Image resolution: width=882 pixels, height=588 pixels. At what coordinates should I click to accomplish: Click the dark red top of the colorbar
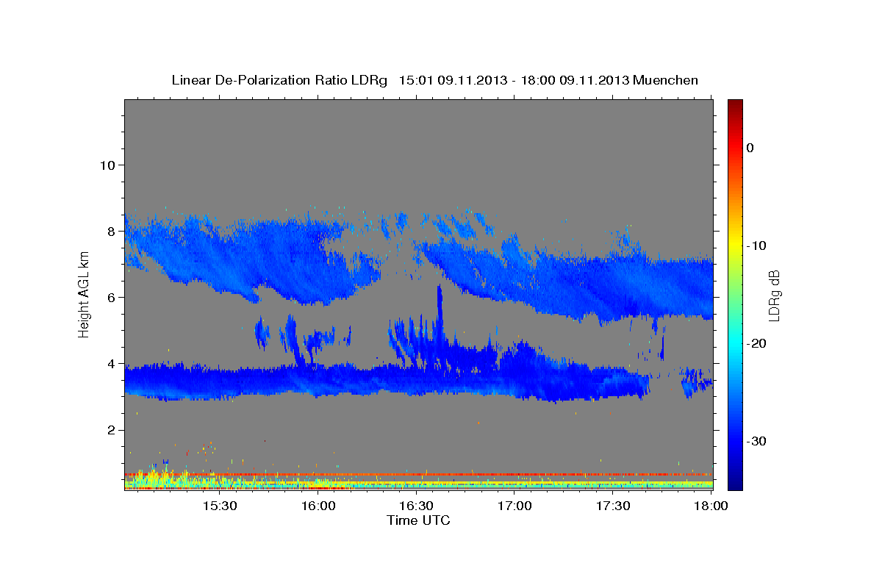735,105
